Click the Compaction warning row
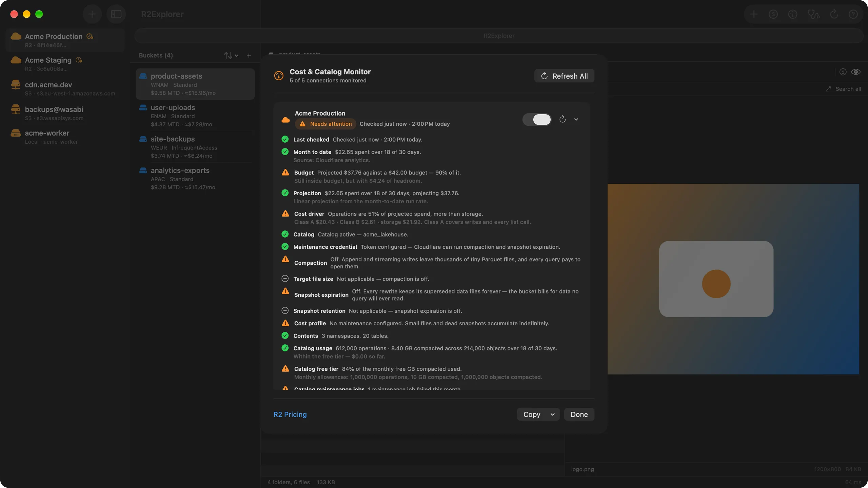 click(431, 263)
